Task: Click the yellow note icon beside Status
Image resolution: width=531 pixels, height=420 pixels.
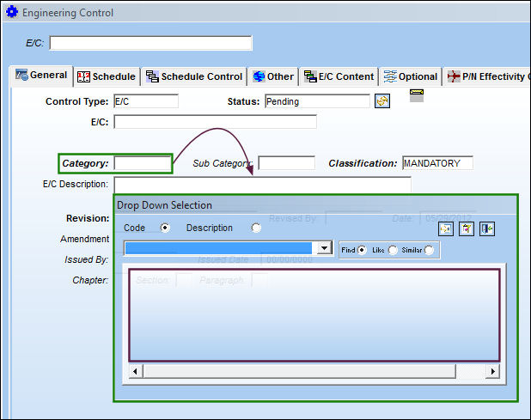Action: [417, 95]
